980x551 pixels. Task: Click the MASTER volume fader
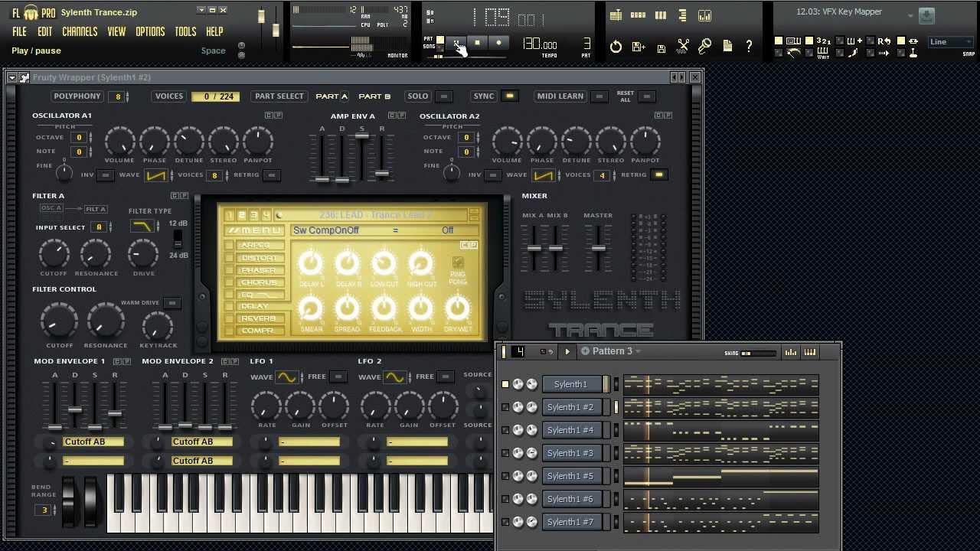click(x=598, y=248)
